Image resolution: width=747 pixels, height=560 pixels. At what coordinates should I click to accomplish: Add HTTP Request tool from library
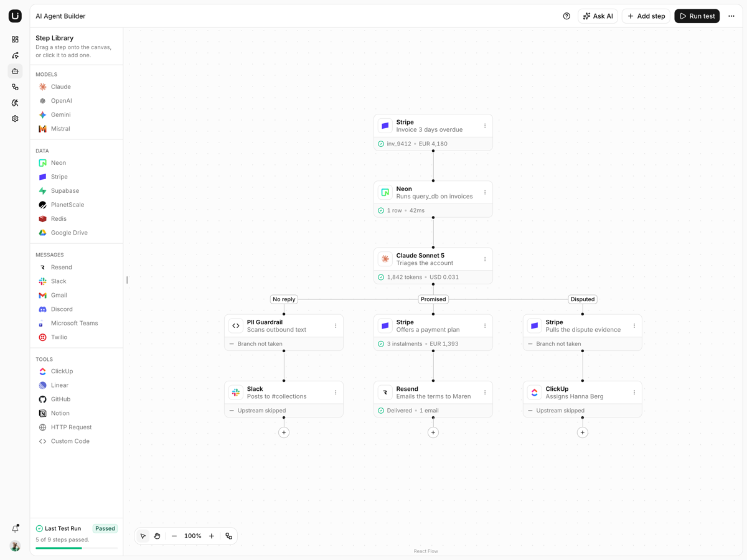(x=76, y=427)
